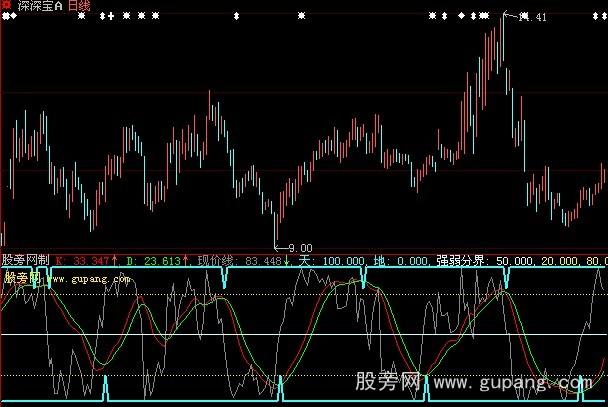Image resolution: width=608 pixels, height=407 pixels.
Task: Click the 强弱分界: 50.000 value
Action: (485, 260)
